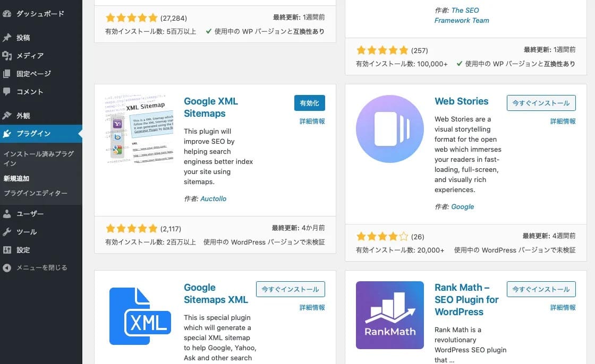
Task: Open the プラグイン menu item
Action: [x=33, y=133]
